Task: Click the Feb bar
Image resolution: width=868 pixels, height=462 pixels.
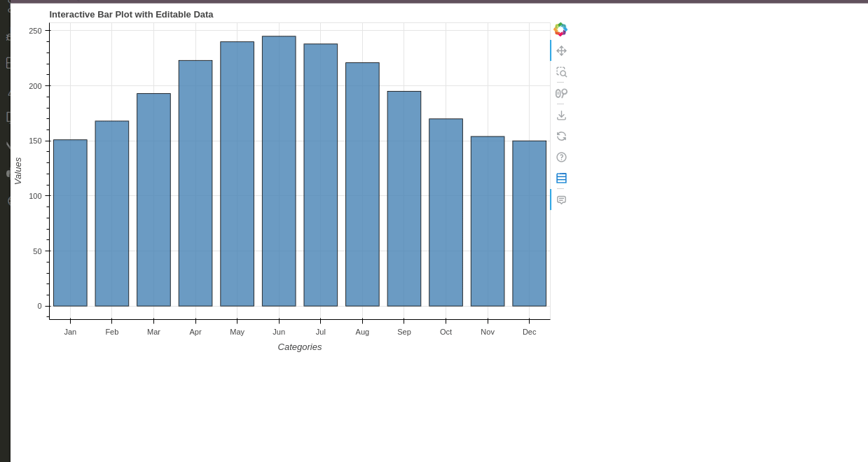Action: coord(112,213)
